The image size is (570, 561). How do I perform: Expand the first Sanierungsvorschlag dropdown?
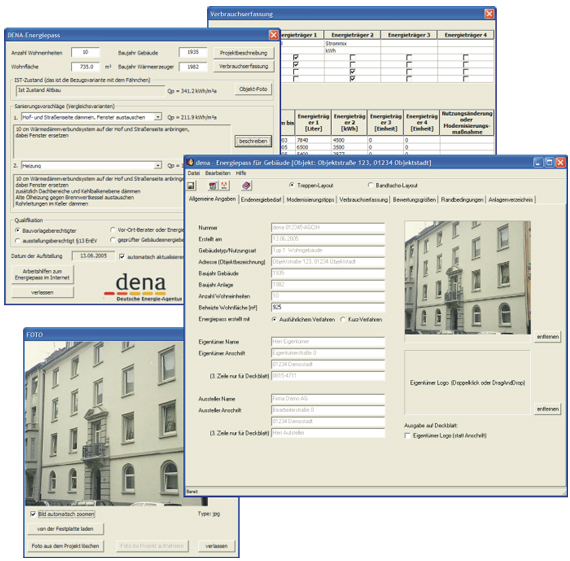[x=158, y=117]
